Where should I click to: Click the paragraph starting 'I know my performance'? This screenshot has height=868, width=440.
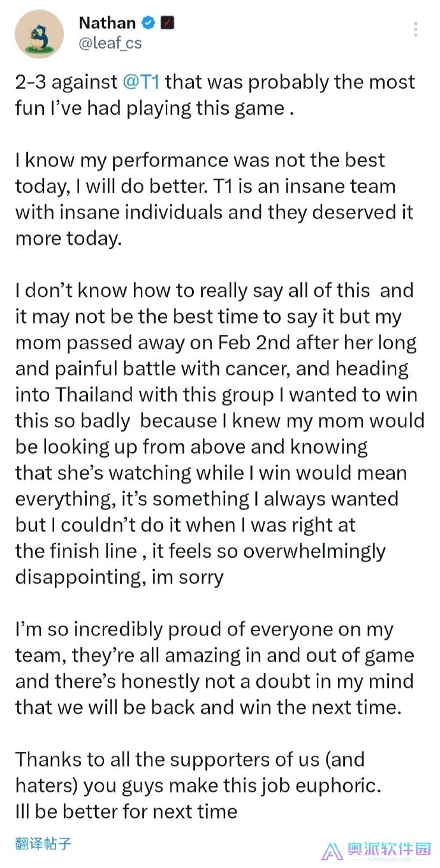[215, 199]
